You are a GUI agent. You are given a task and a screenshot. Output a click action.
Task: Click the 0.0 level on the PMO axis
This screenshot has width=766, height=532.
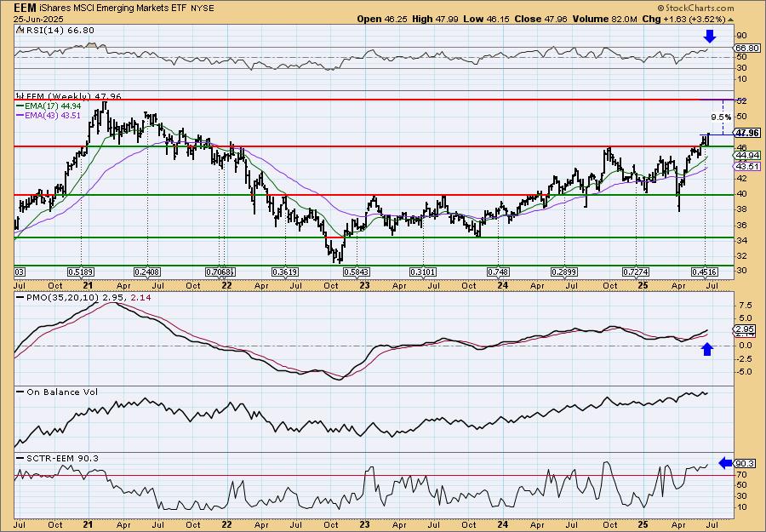tap(745, 346)
